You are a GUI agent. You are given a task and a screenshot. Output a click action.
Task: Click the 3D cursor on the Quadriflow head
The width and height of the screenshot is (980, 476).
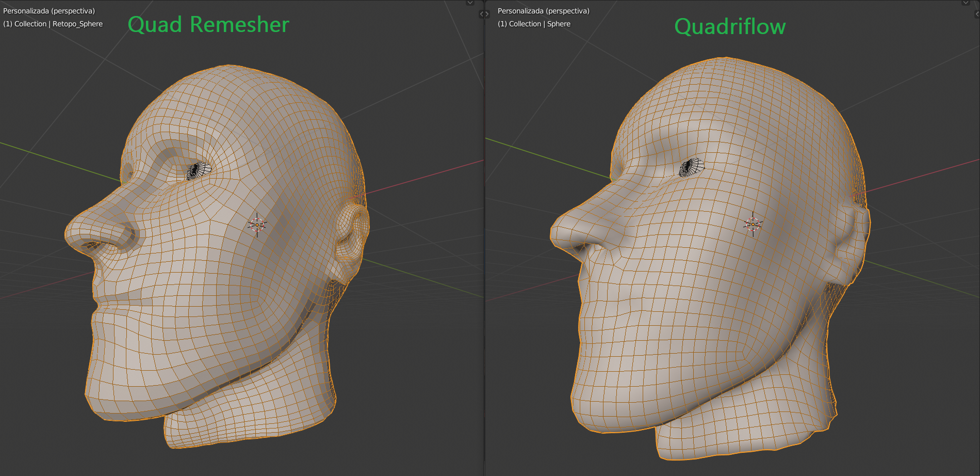[753, 224]
